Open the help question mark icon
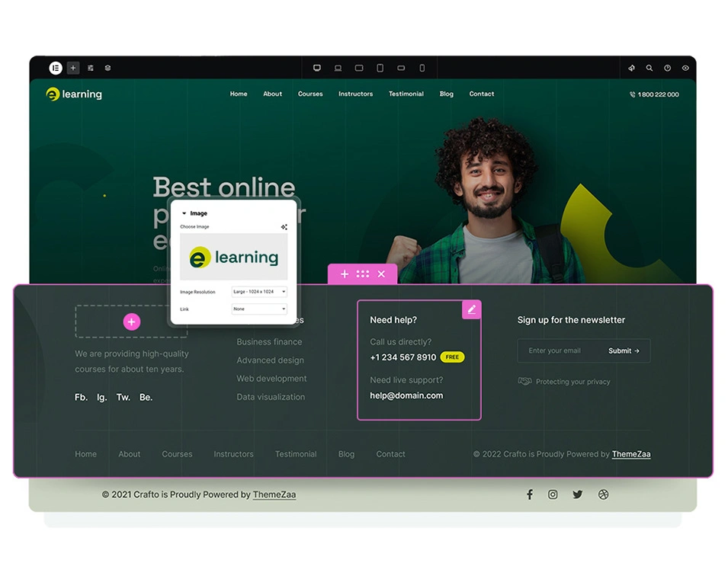This screenshot has width=728, height=576. coord(667,68)
